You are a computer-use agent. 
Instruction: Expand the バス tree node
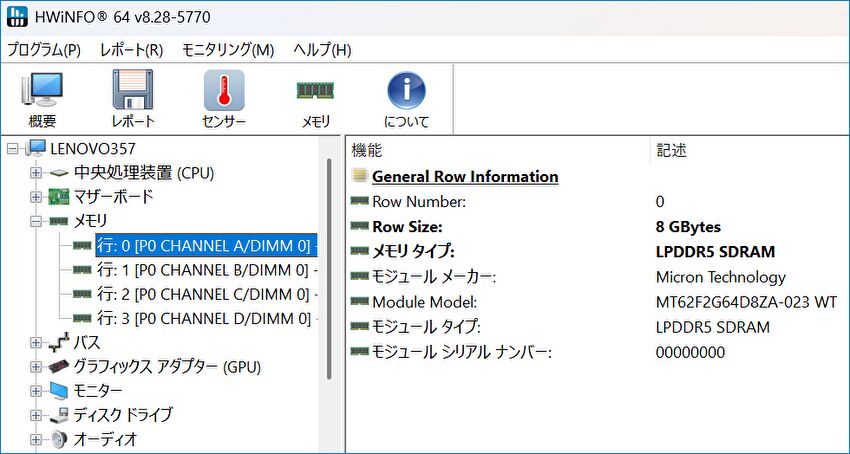tap(36, 342)
